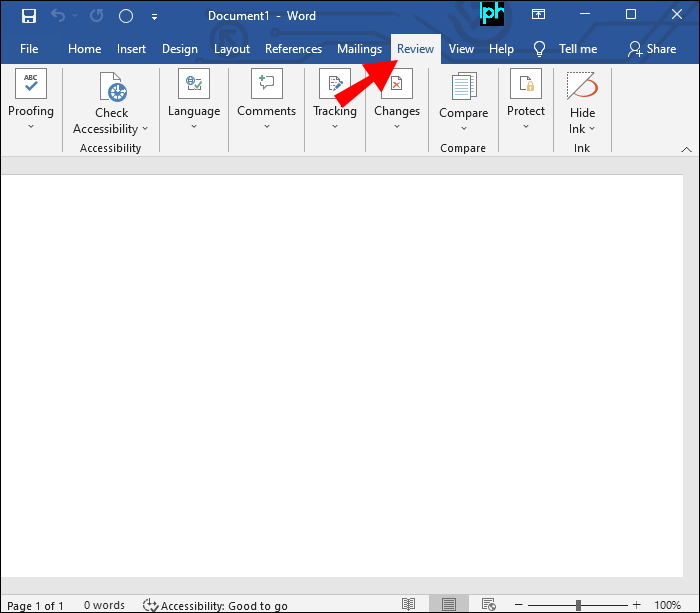
Task: Click the Tell me lightbulb icon
Action: [x=539, y=49]
